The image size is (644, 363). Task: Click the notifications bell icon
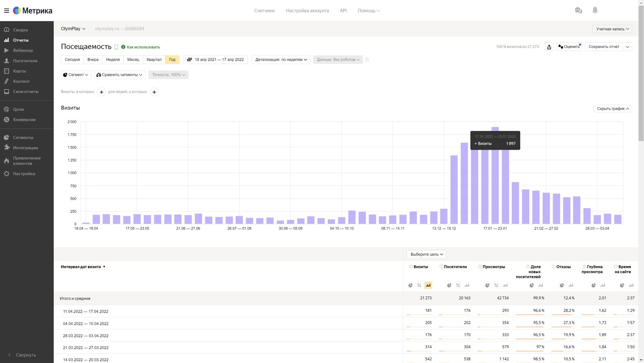coord(595,10)
